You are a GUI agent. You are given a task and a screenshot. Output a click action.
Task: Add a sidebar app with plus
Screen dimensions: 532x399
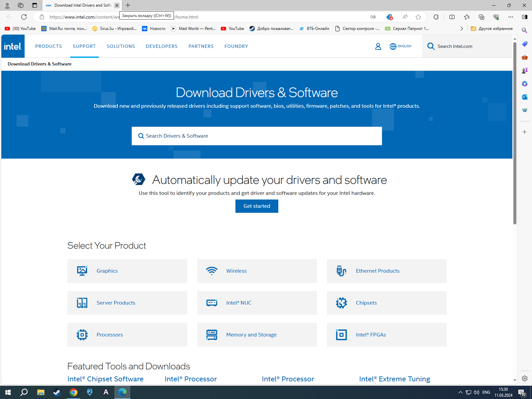click(525, 132)
